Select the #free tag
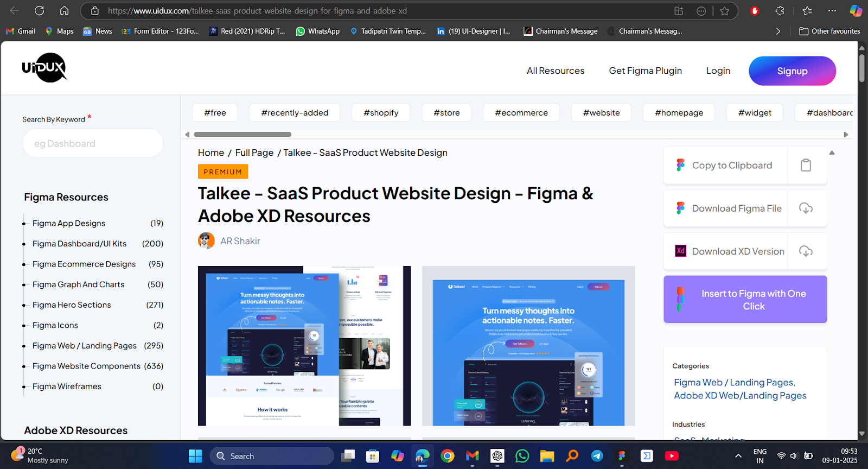Screen dimensions: 868x469 point(215,112)
